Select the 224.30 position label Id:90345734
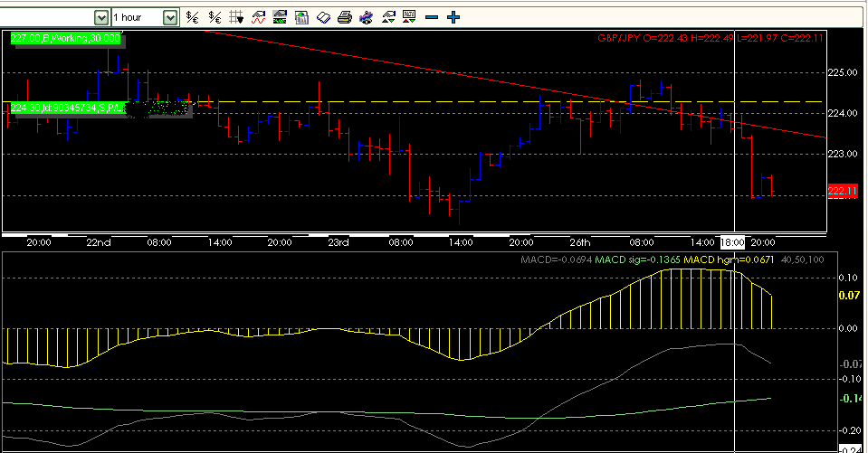The width and height of the screenshot is (868, 453). 68,108
